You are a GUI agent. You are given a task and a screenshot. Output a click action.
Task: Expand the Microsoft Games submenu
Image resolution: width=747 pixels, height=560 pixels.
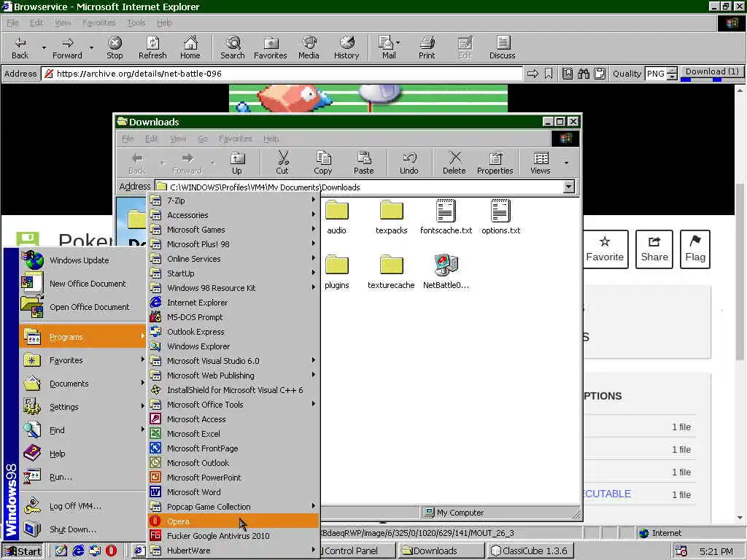click(233, 230)
